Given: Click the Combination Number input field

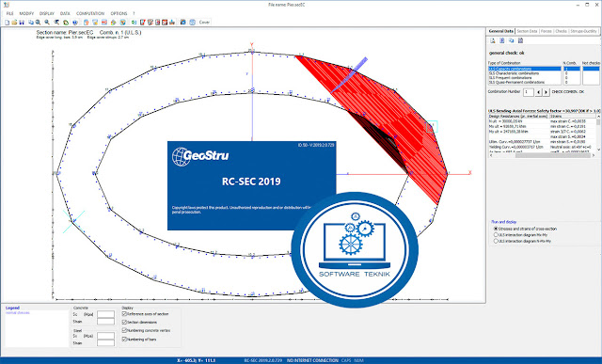Looking at the screenshot, I should pyautogui.click(x=529, y=92).
